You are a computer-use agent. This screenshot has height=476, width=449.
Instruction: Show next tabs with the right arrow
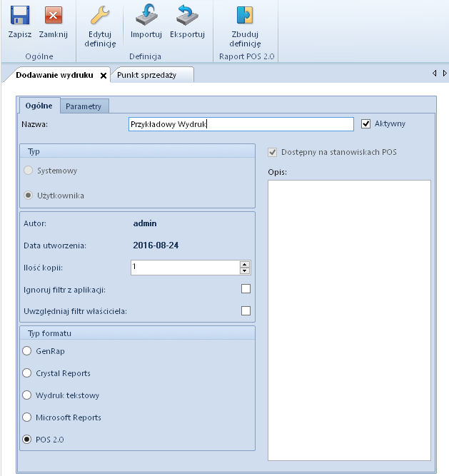[x=445, y=74]
